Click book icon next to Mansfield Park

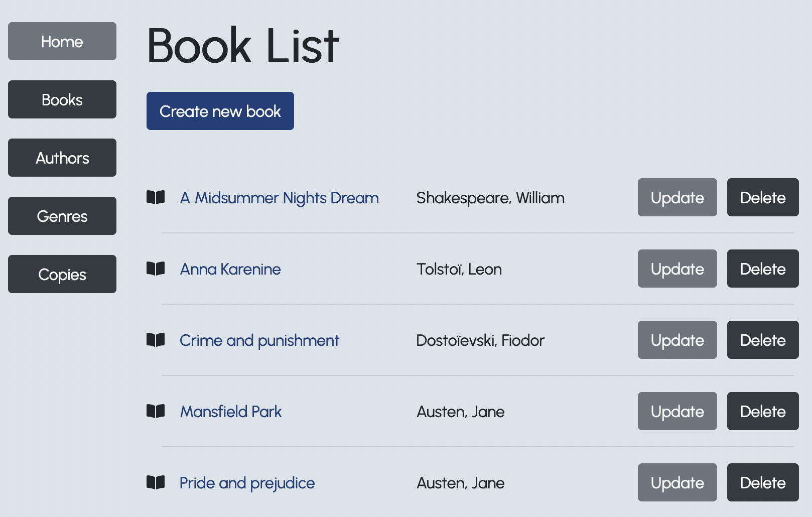coord(156,411)
